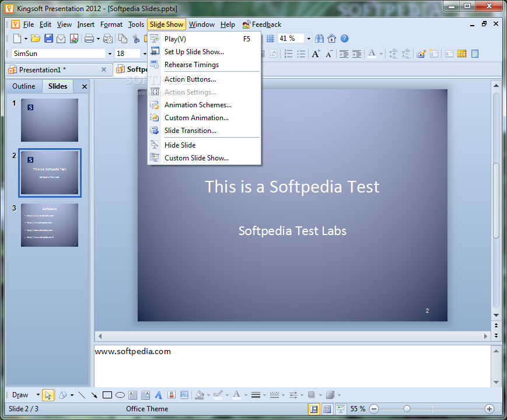The height and width of the screenshot is (420, 507).
Task: Open the font size dropdown showing 18
Action: pyautogui.click(x=145, y=54)
